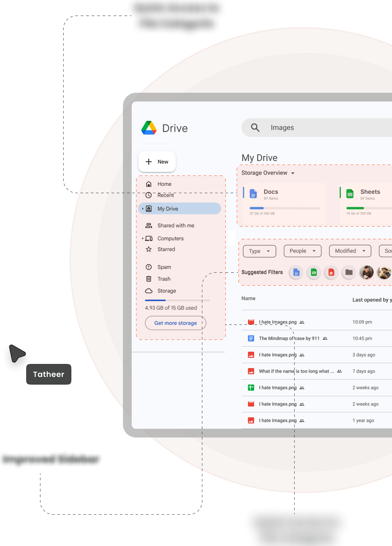The height and width of the screenshot is (546, 392).
Task: Click the Computers devices icon
Action: tap(149, 238)
